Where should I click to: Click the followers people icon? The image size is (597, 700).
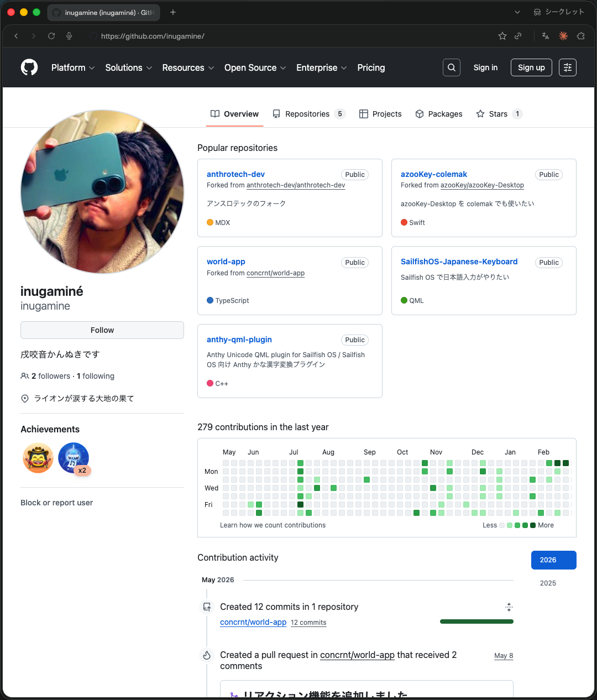[x=25, y=376]
